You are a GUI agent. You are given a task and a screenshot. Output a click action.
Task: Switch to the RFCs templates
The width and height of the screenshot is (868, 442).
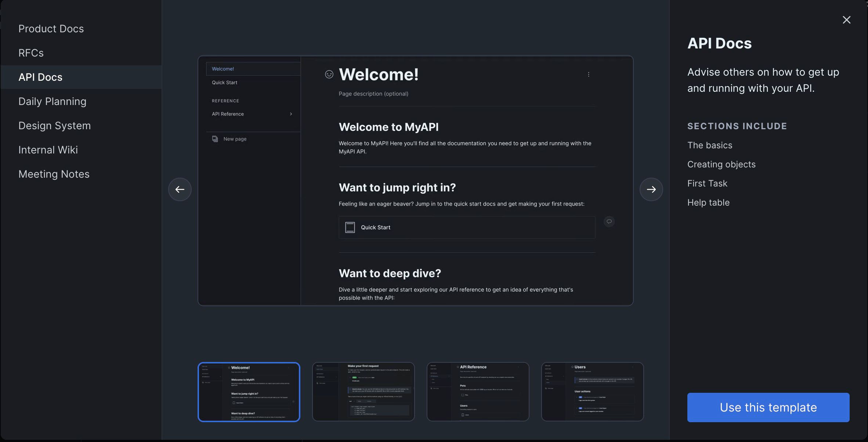[31, 52]
